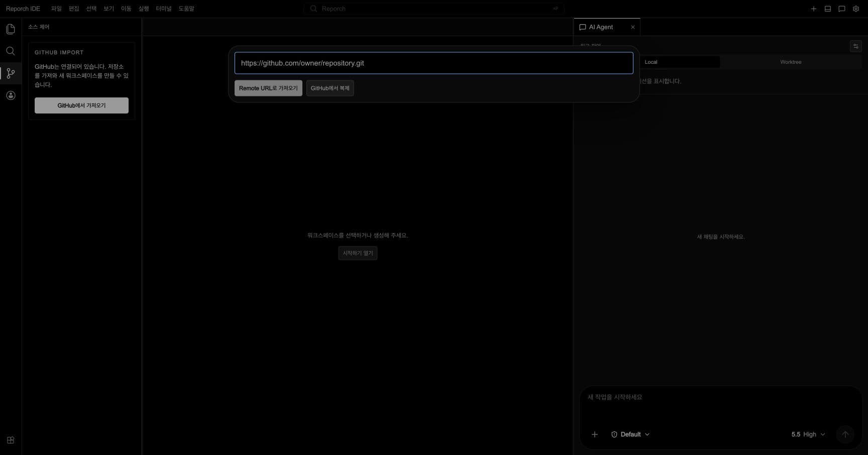The height and width of the screenshot is (455, 868).
Task: Click the GitHub에서 가져오기 button
Action: tap(81, 105)
